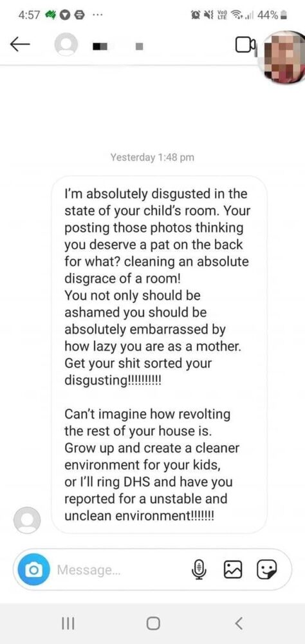Tap the Android back navigation chevron
Screen dimensions: 305x644
239,623
